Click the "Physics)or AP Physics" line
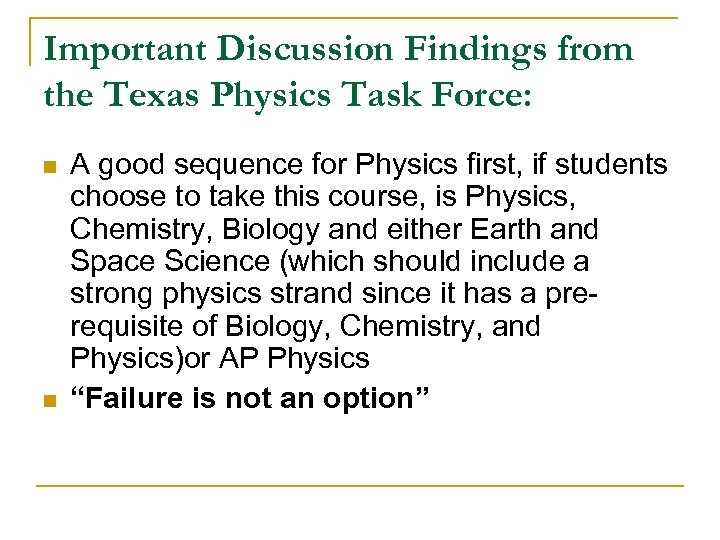Viewport: 720px width, 540px height. coord(220,359)
